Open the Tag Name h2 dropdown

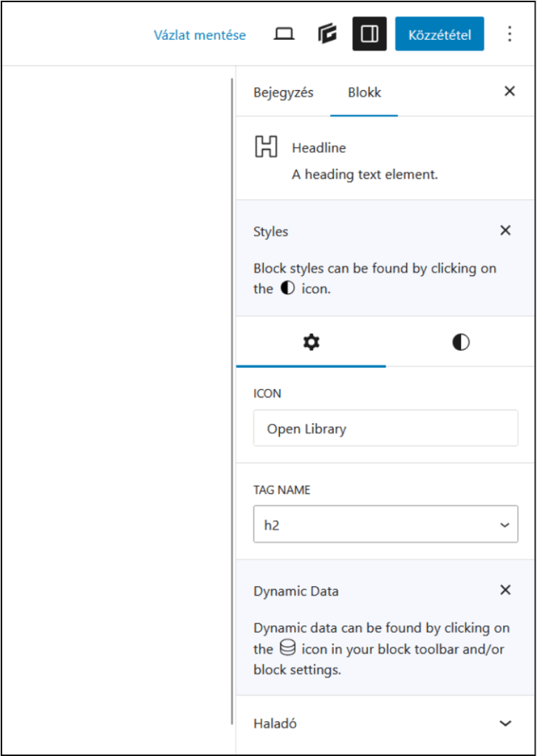click(386, 524)
